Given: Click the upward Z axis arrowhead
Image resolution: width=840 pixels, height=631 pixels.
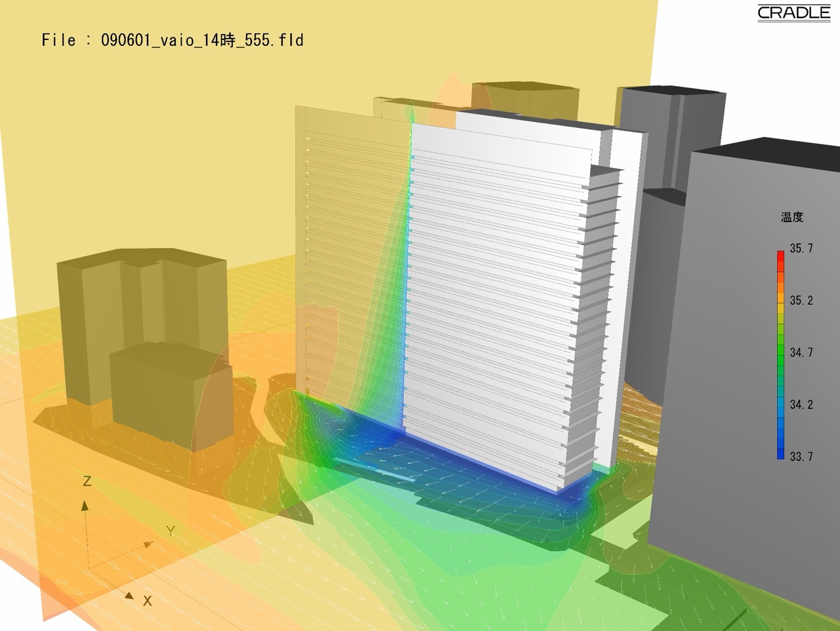Looking at the screenshot, I should coord(85,505).
